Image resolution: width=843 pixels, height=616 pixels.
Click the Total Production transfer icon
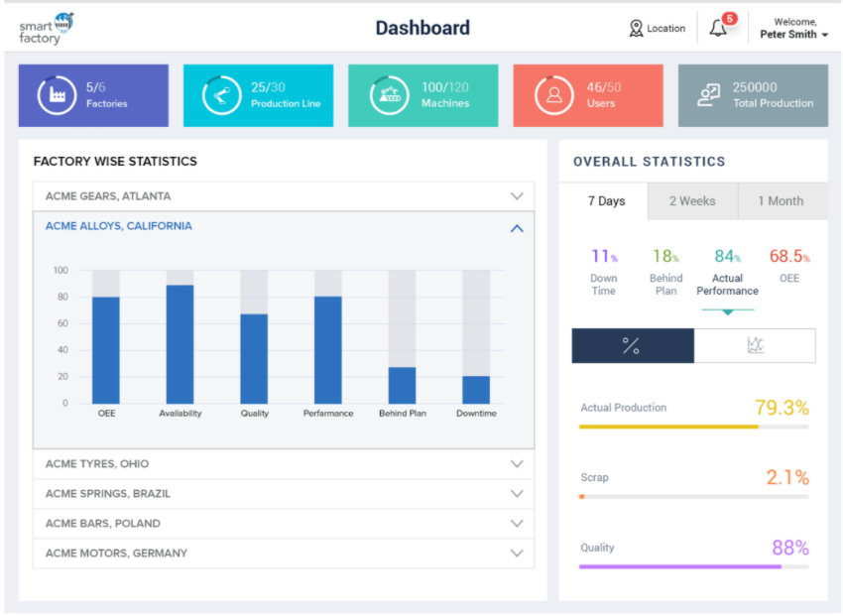[709, 96]
